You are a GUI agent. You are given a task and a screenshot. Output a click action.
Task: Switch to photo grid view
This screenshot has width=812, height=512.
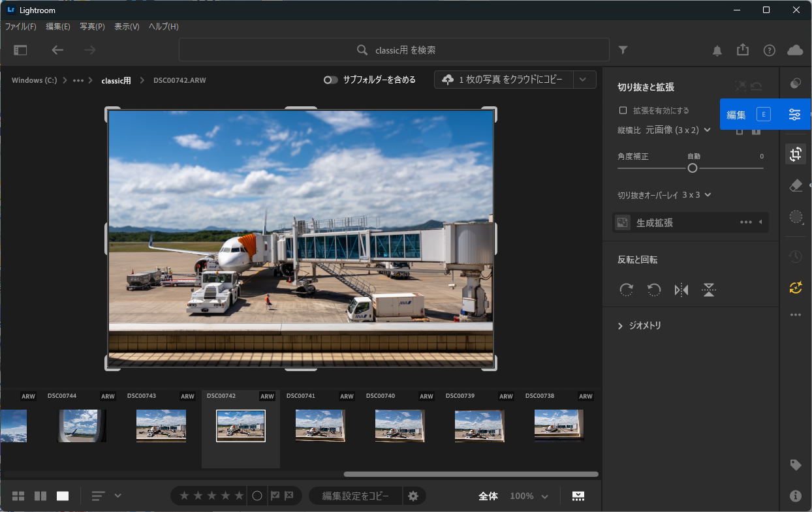point(18,496)
